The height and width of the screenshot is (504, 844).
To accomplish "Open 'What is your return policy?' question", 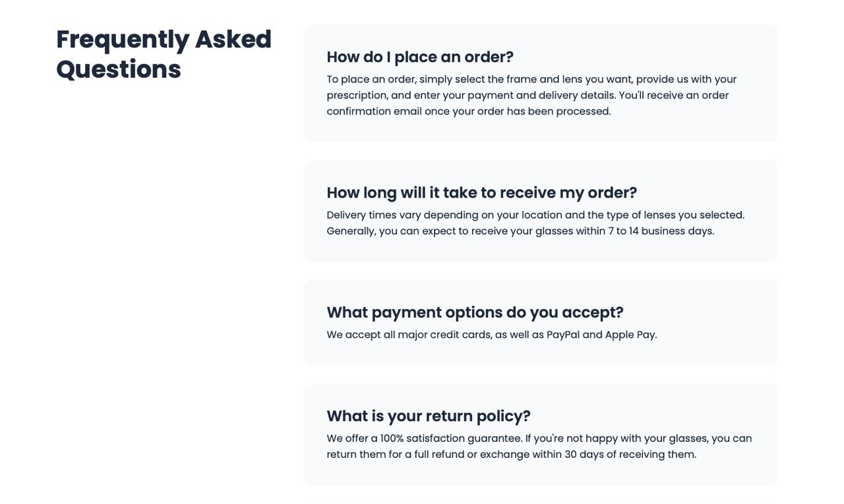I will click(429, 416).
